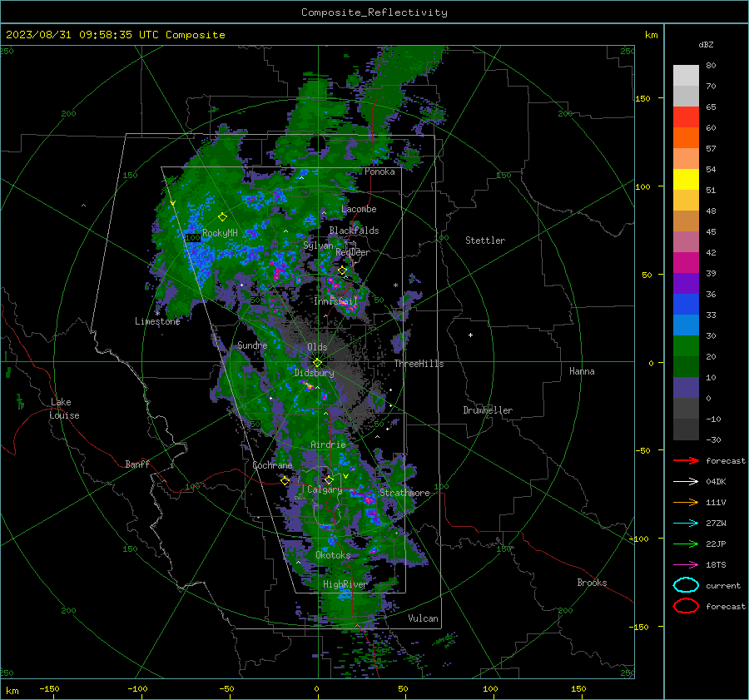Image resolution: width=749 pixels, height=700 pixels.
Task: Click the dBZ legend heading
Action: tap(706, 44)
